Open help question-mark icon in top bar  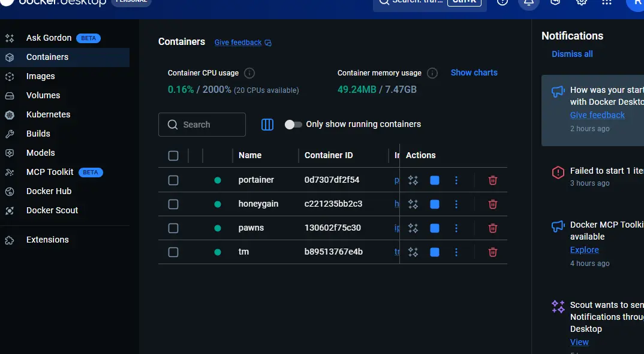point(502,2)
